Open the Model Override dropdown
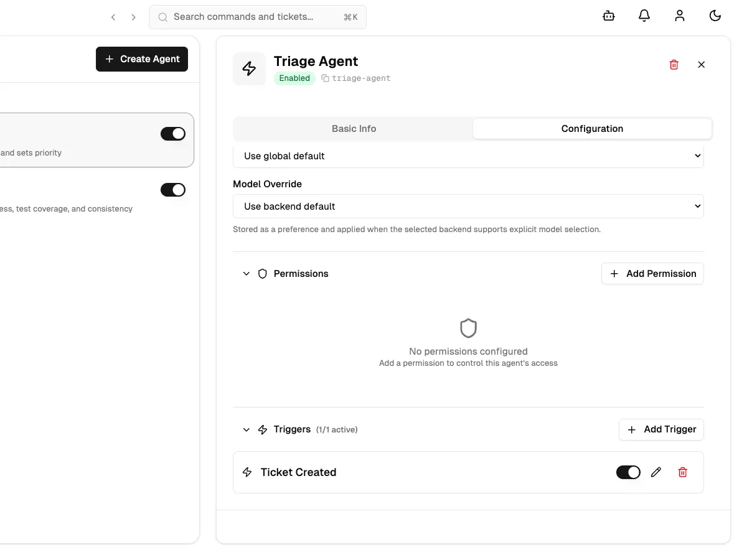The image size is (747, 560). click(x=468, y=206)
